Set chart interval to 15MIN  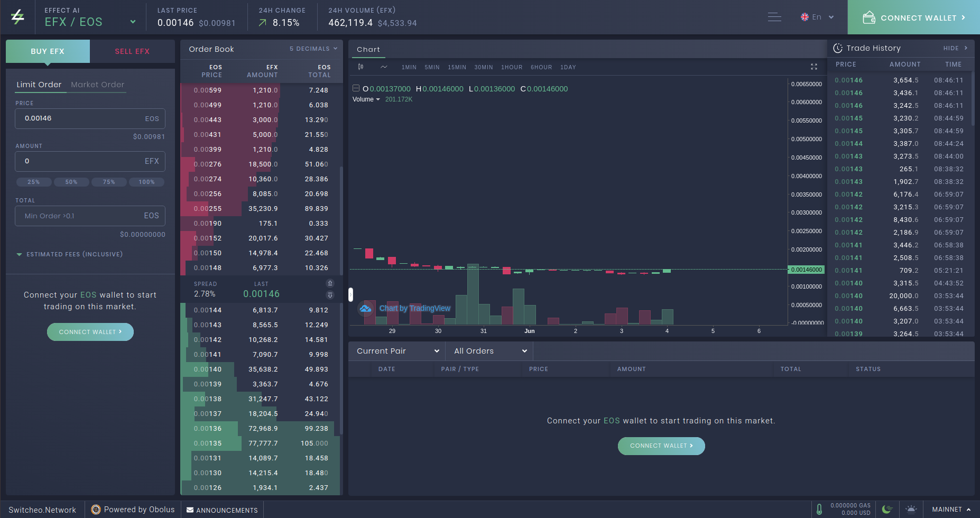pyautogui.click(x=457, y=67)
